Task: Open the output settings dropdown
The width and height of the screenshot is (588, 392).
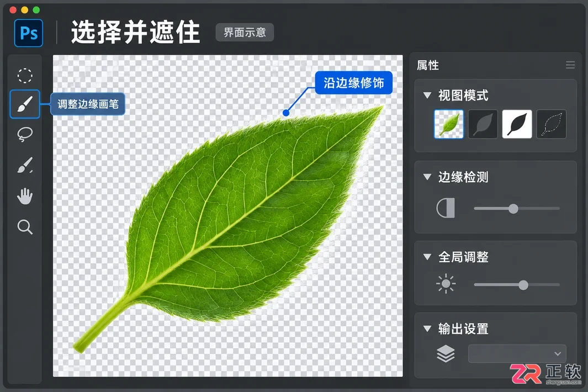Action: (x=517, y=354)
